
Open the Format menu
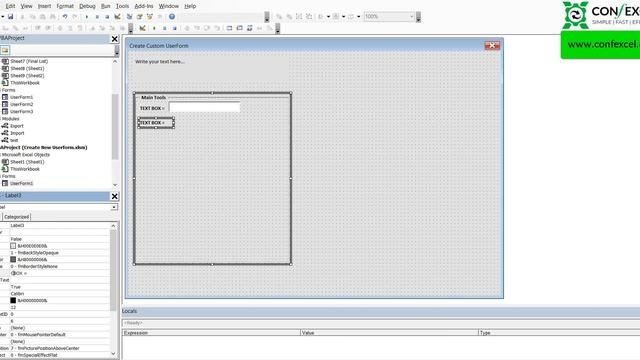[x=65, y=6]
